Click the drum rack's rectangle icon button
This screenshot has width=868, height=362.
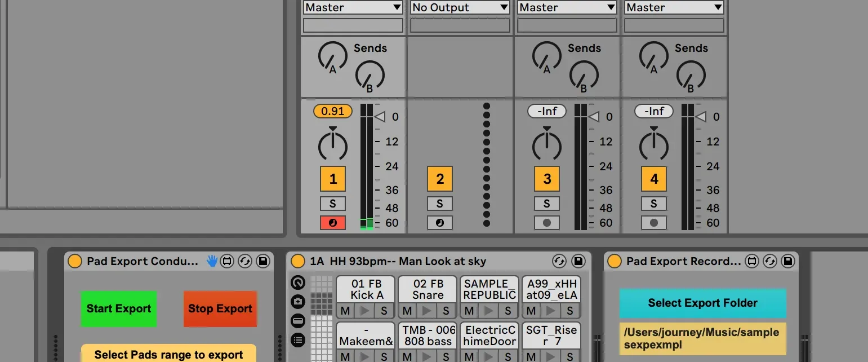tap(298, 321)
